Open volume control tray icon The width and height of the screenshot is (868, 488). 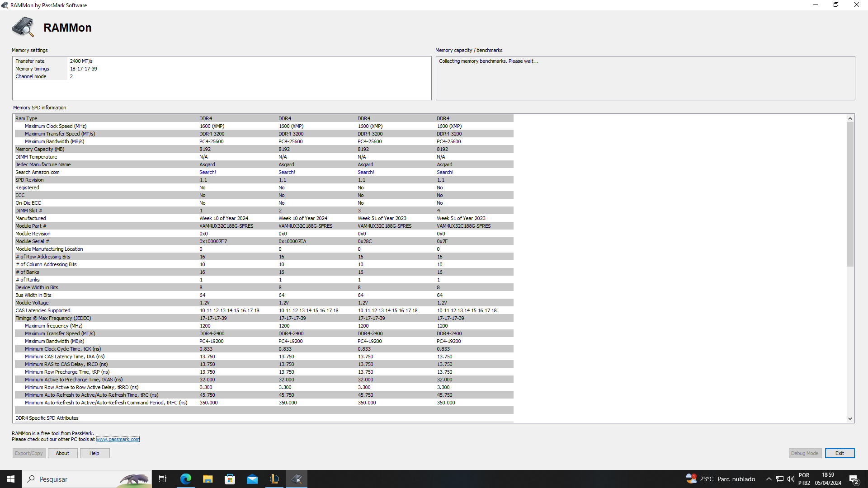(x=791, y=479)
